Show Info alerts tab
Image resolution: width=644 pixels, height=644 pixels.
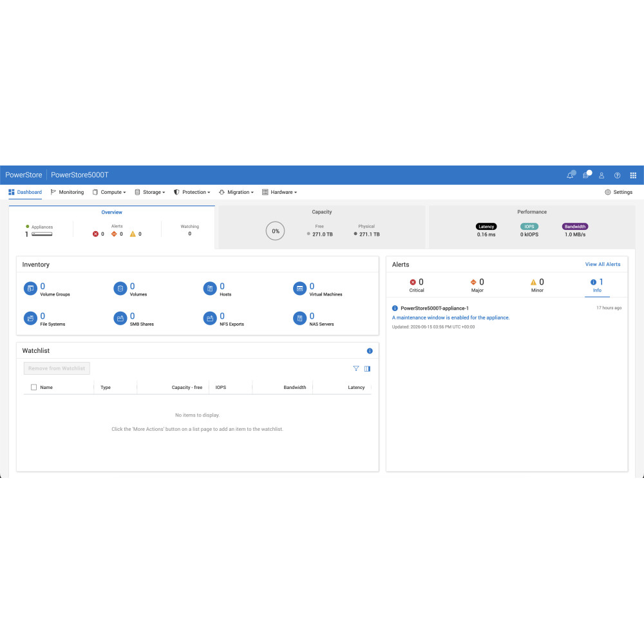point(597,285)
